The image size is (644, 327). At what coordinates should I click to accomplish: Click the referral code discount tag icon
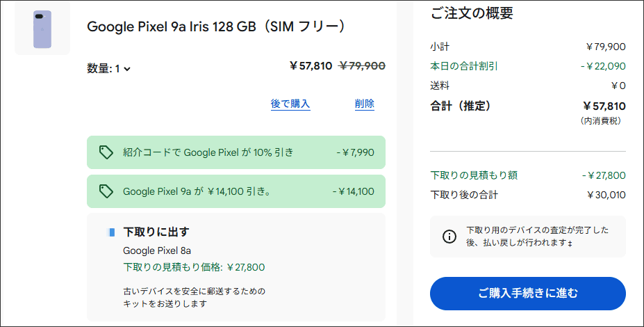coord(106,152)
